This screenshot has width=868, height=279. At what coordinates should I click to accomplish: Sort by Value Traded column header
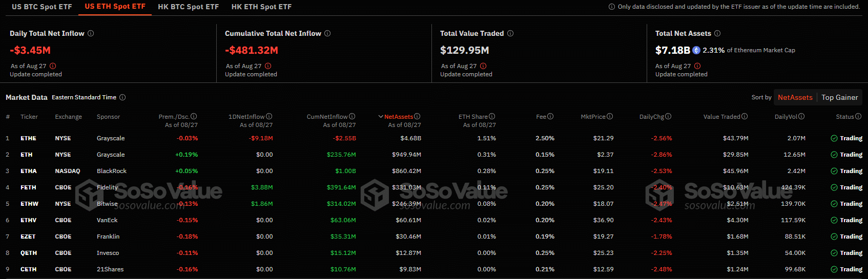721,117
